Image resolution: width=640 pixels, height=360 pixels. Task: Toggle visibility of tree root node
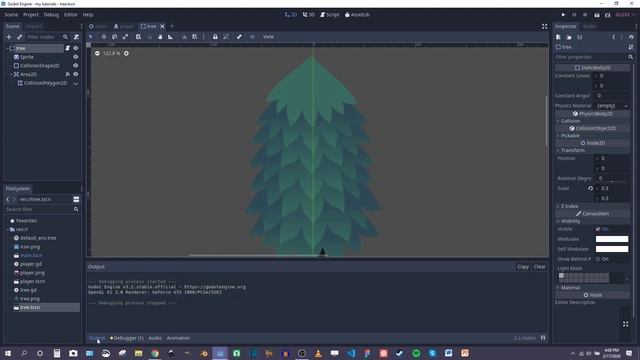(x=76, y=48)
